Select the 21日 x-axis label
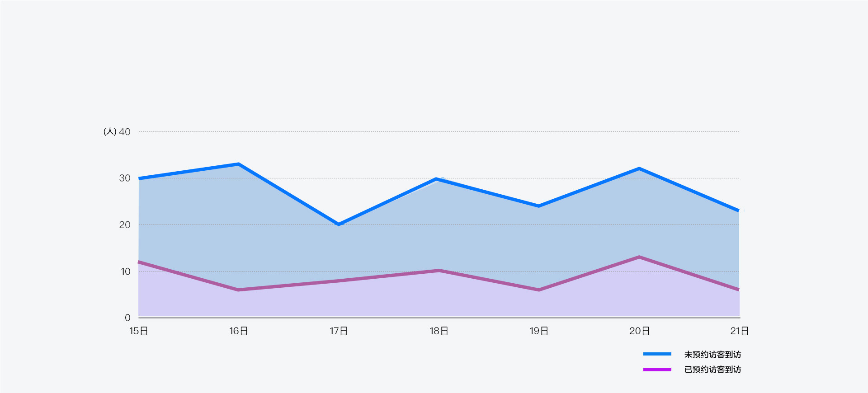This screenshot has height=393, width=868. pos(739,331)
